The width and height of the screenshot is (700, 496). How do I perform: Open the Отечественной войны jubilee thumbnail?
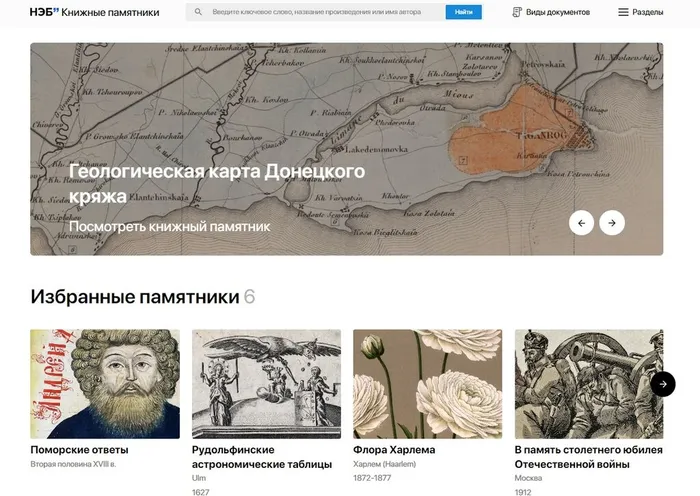pos(588,384)
